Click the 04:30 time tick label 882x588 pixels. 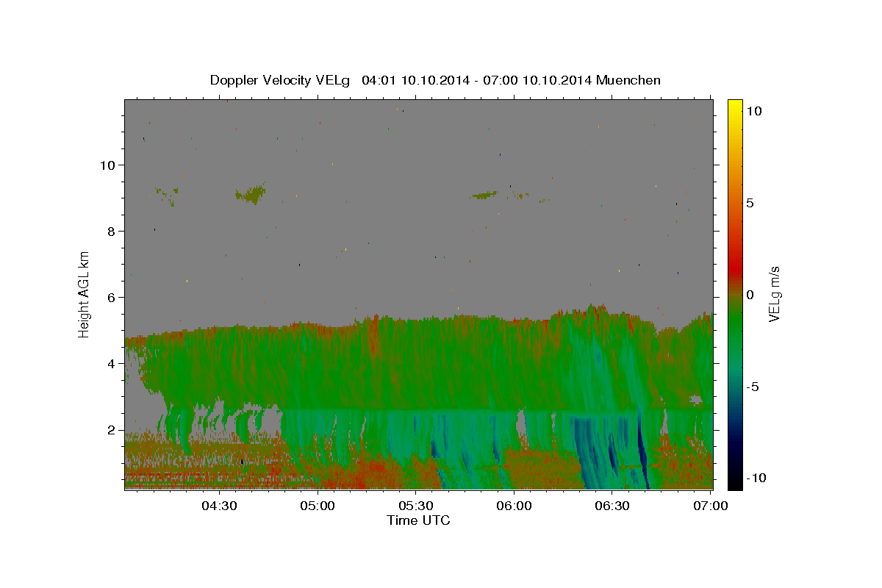click(219, 506)
